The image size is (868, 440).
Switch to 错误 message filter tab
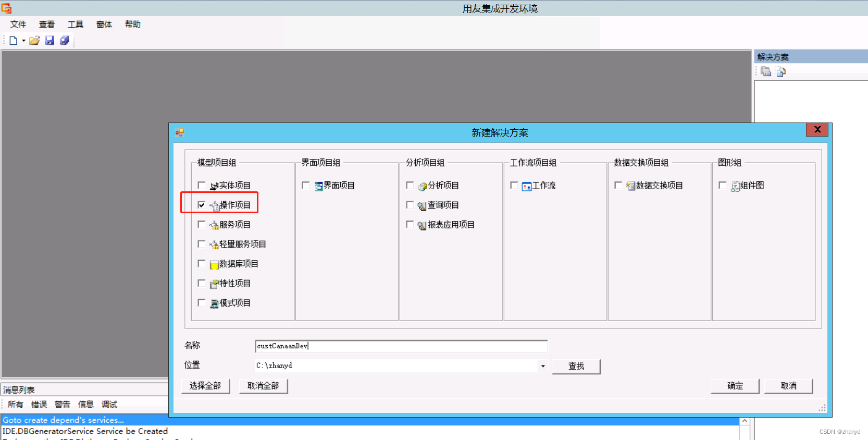pyautogui.click(x=39, y=405)
